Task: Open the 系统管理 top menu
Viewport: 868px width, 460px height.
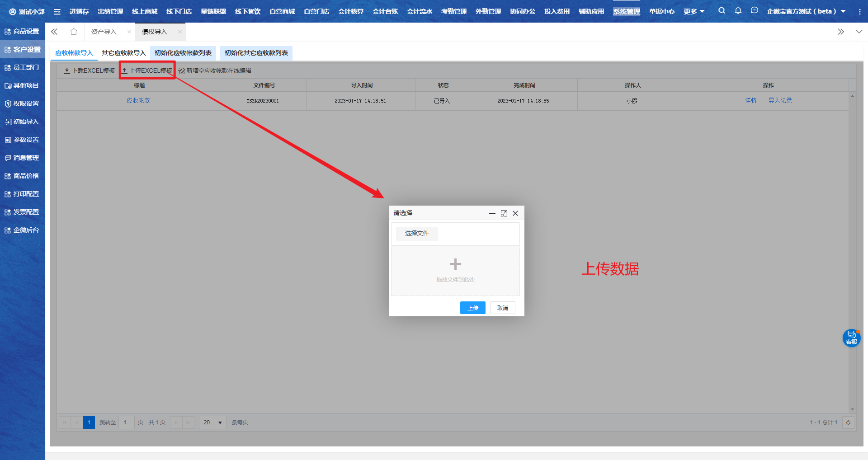Action: (x=627, y=11)
